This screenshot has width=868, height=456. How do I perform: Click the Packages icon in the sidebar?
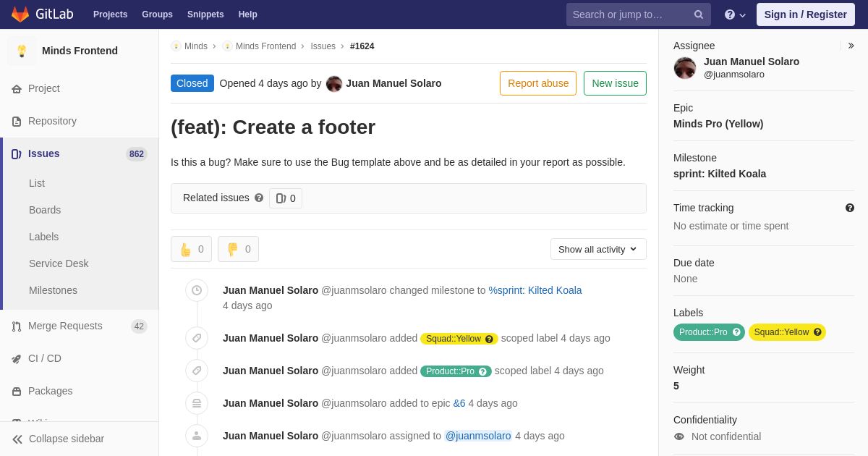pyautogui.click(x=17, y=392)
